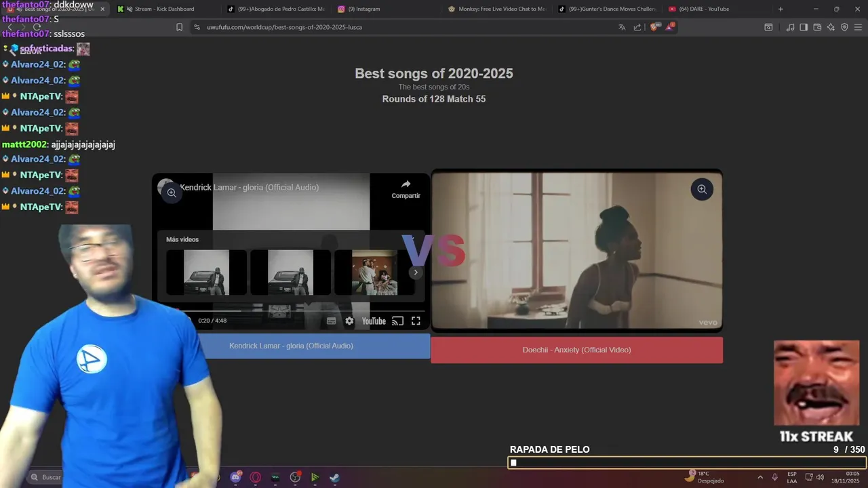Open Discord from the taskbar
Viewport: 868px width, 488px height.
click(x=236, y=477)
